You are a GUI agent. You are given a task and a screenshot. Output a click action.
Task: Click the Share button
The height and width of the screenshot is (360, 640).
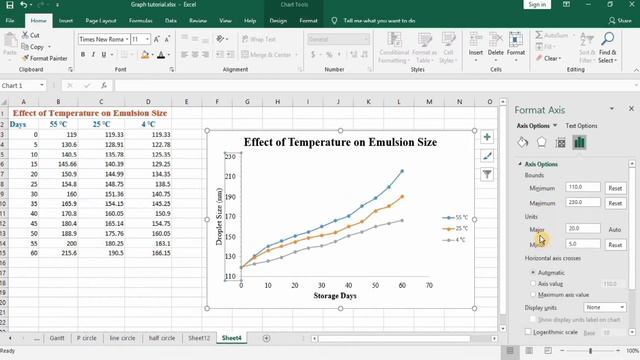click(x=620, y=20)
